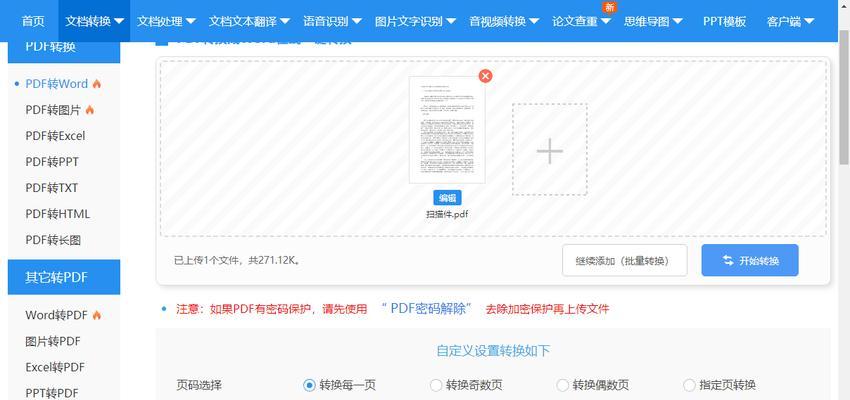Open the 语音识别 dropdown menu
This screenshot has width=850, height=400.
tap(332, 21)
